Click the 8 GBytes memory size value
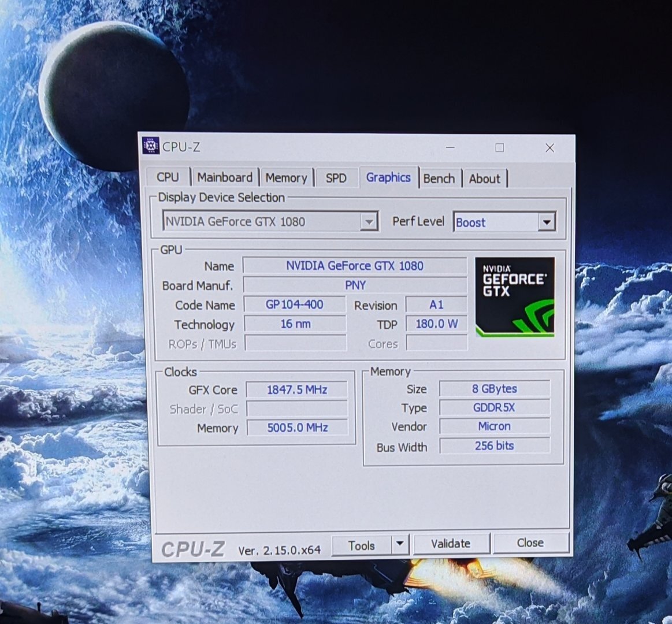Viewport: 672px width, 624px height. [495, 388]
